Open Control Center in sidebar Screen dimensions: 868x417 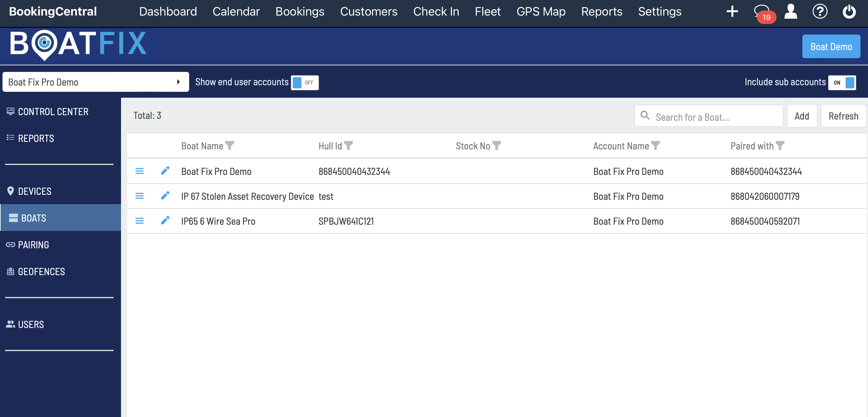(x=61, y=112)
